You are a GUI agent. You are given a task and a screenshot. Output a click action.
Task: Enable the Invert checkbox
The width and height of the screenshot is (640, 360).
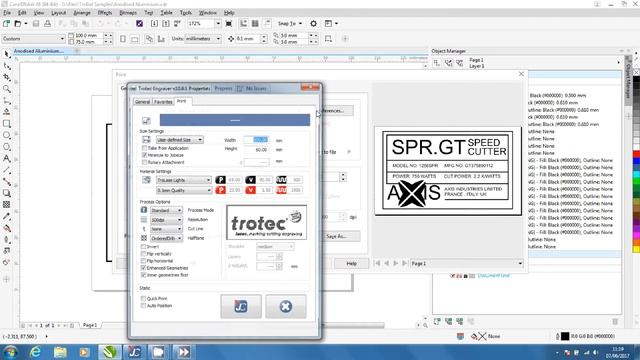point(143,247)
